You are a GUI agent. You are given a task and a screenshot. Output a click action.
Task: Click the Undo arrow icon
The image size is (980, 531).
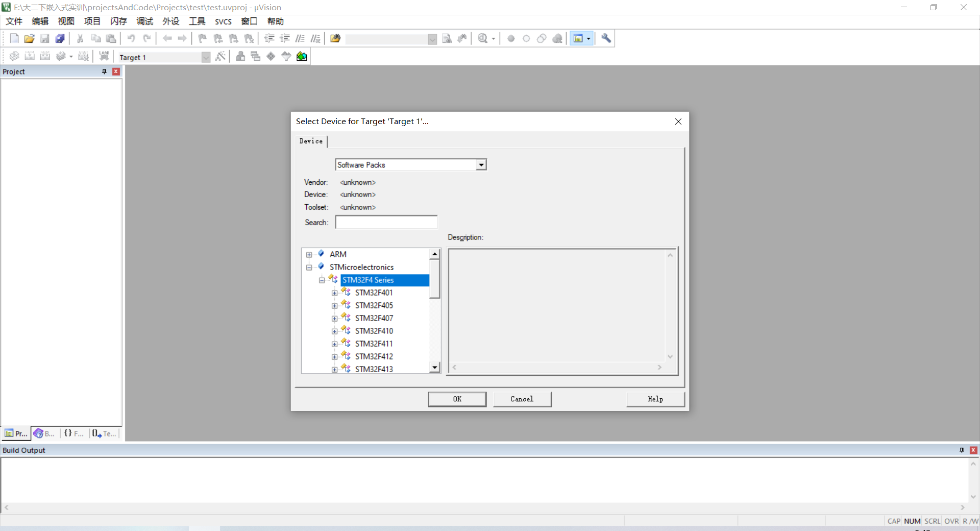[x=131, y=38]
